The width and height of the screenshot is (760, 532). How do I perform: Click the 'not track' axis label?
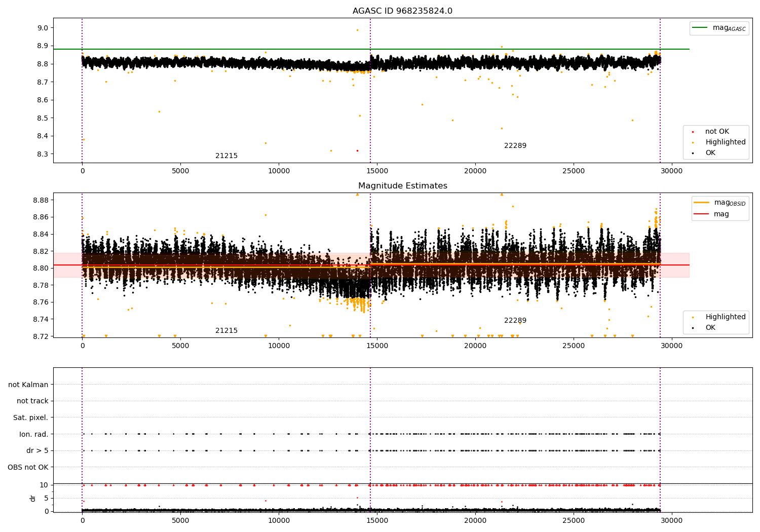[32, 401]
